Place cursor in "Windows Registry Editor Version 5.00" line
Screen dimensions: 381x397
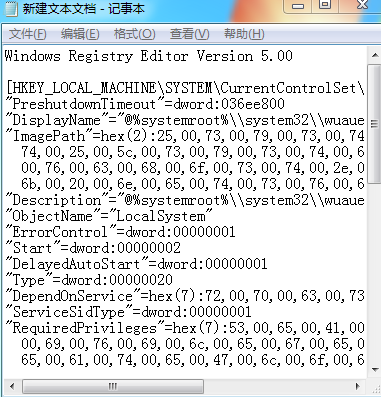tap(149, 56)
